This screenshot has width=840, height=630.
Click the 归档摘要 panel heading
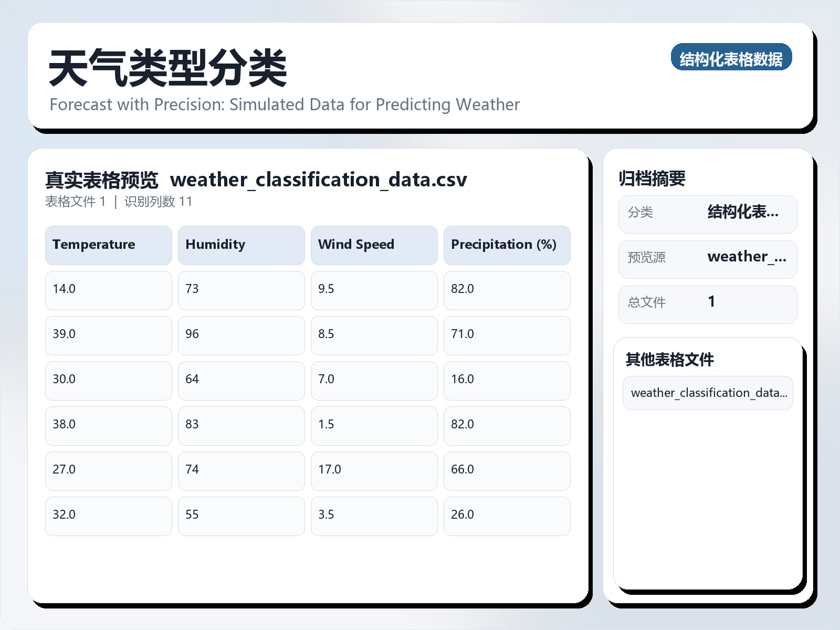(x=652, y=179)
